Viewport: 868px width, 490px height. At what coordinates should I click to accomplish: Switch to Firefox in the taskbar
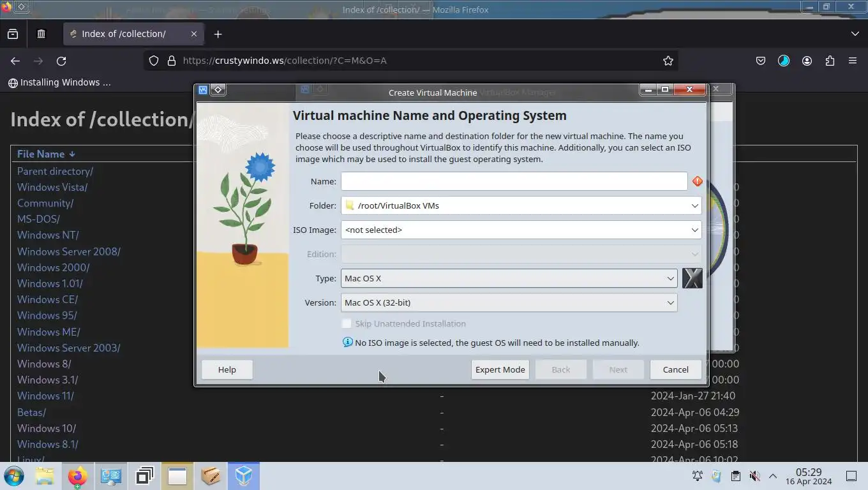tap(78, 476)
